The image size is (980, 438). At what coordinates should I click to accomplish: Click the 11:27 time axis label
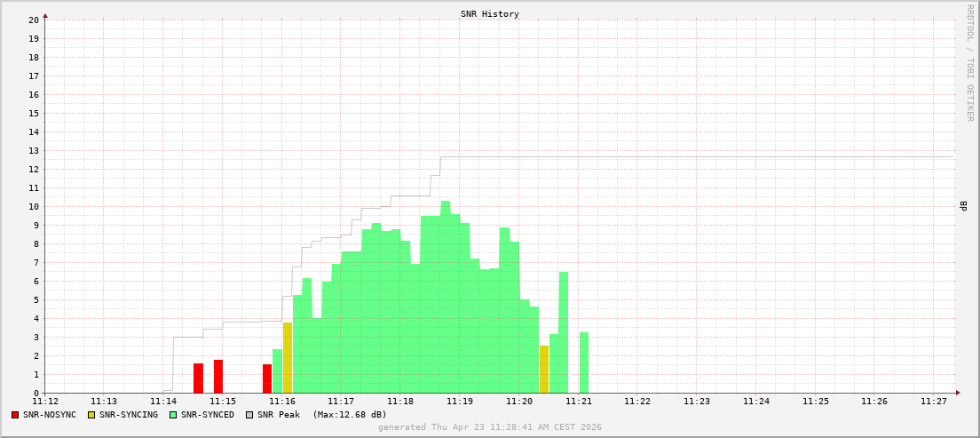tap(933, 401)
